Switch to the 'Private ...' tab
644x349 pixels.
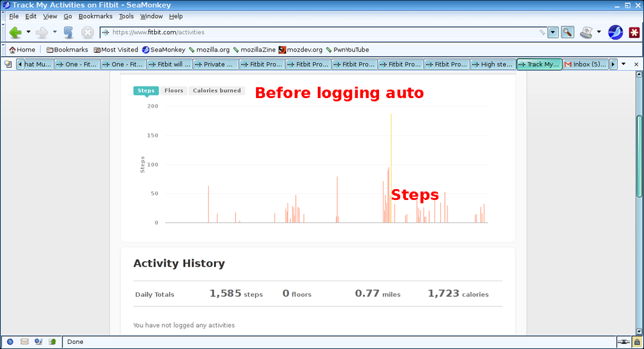point(215,64)
